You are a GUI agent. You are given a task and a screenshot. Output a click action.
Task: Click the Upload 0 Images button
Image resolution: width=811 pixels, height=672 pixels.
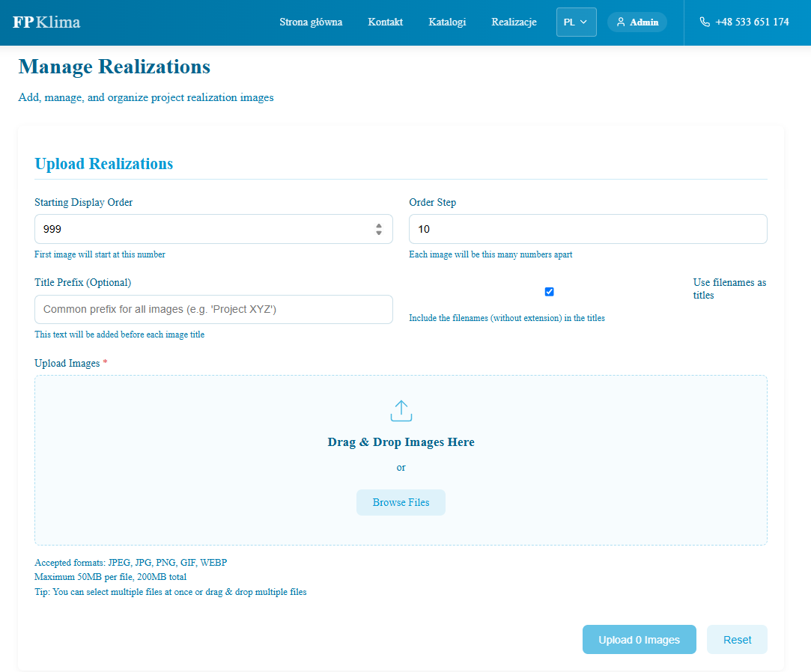(639, 640)
